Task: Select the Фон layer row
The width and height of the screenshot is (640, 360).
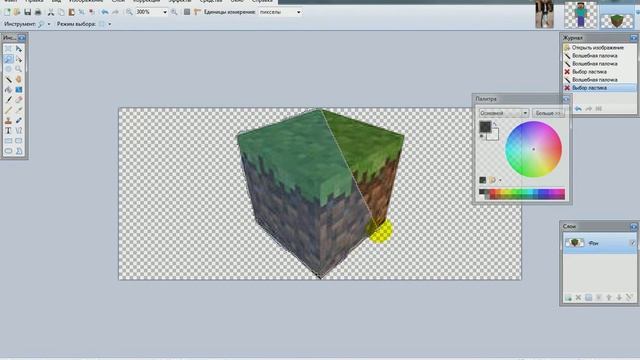Action: 599,243
